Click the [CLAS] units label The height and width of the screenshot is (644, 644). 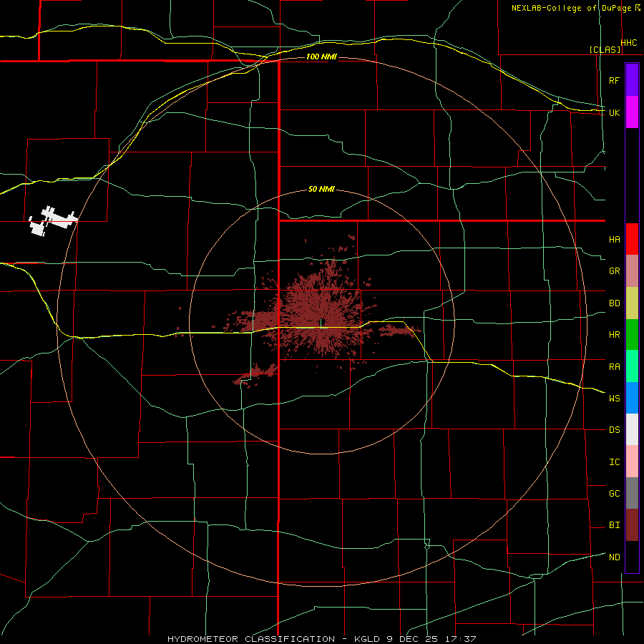pyautogui.click(x=605, y=49)
